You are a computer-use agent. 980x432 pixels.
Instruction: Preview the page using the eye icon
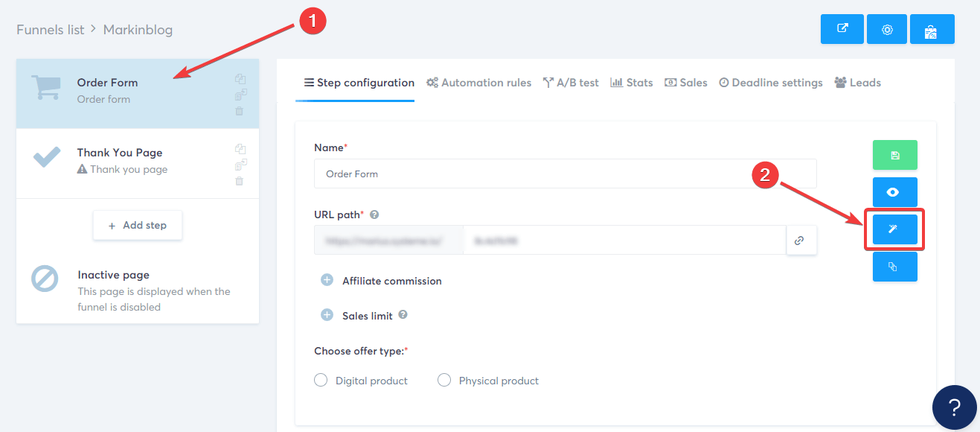894,191
